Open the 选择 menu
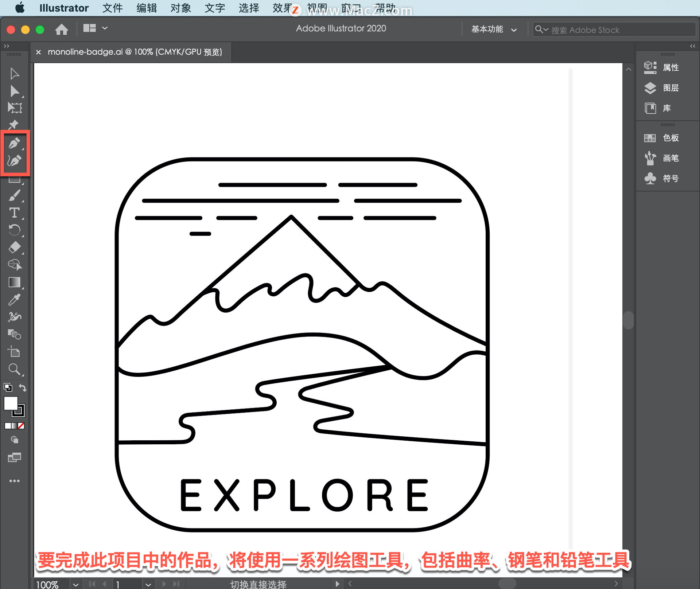This screenshot has height=589, width=700. click(x=249, y=8)
